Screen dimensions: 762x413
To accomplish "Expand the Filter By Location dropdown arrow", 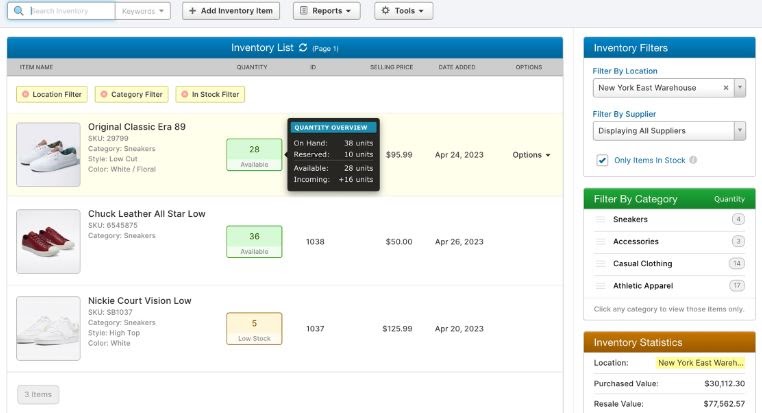I will click(x=739, y=88).
